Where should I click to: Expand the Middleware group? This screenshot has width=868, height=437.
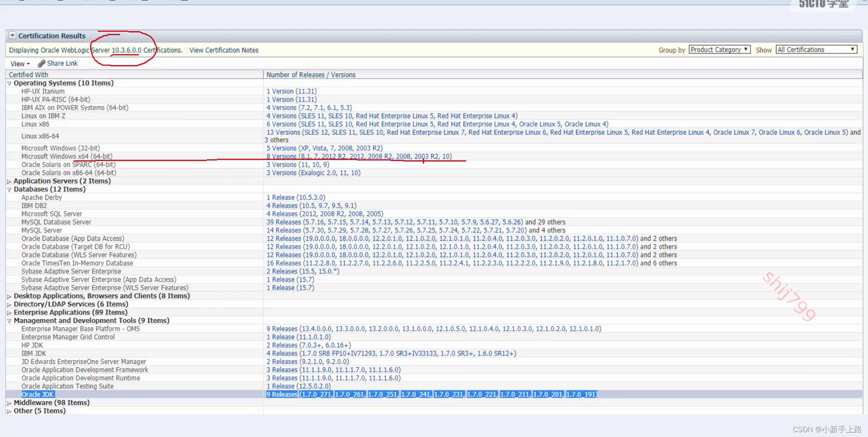point(9,403)
